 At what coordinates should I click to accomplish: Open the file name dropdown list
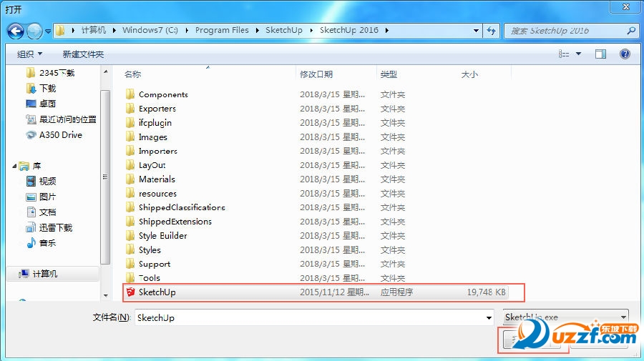click(x=489, y=317)
